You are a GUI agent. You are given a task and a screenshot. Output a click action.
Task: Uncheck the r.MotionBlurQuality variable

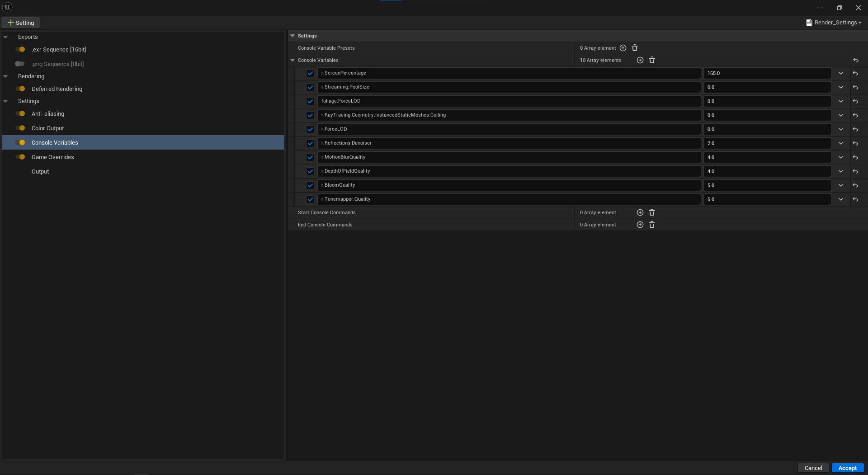coord(310,157)
